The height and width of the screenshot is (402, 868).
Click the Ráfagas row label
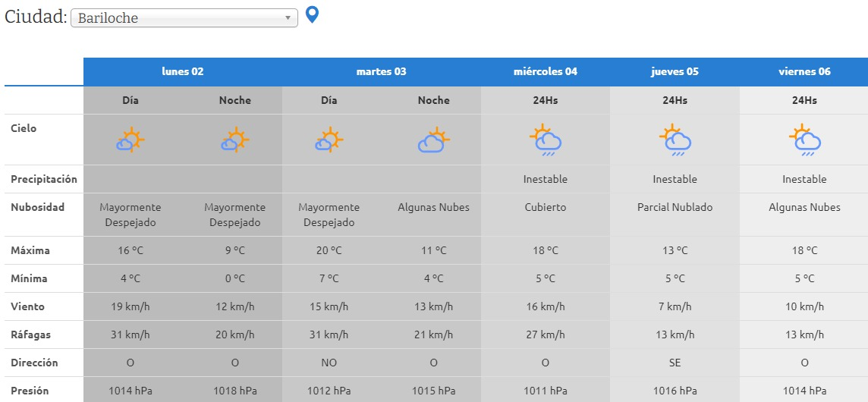(30, 334)
